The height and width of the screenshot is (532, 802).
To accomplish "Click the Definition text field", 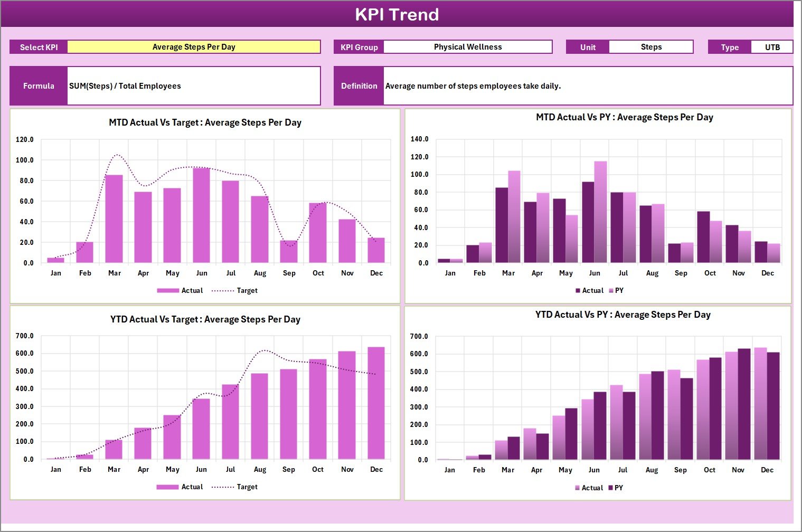I will tap(588, 85).
